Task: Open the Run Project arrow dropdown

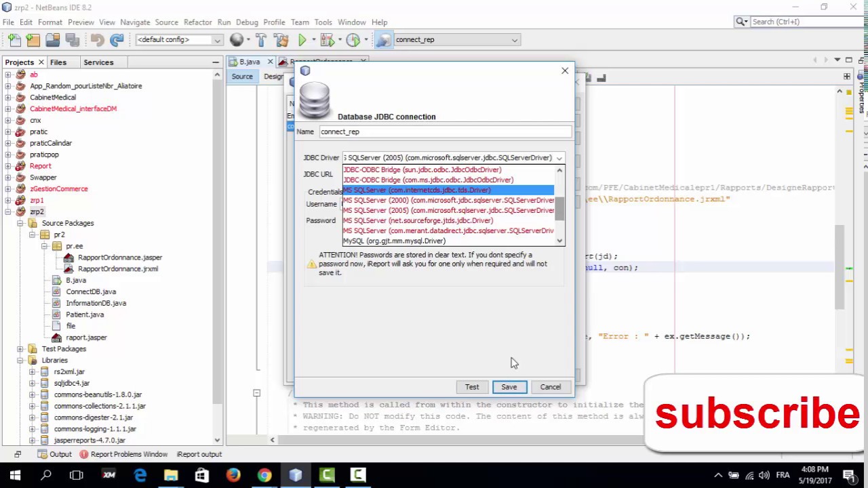Action: click(313, 40)
